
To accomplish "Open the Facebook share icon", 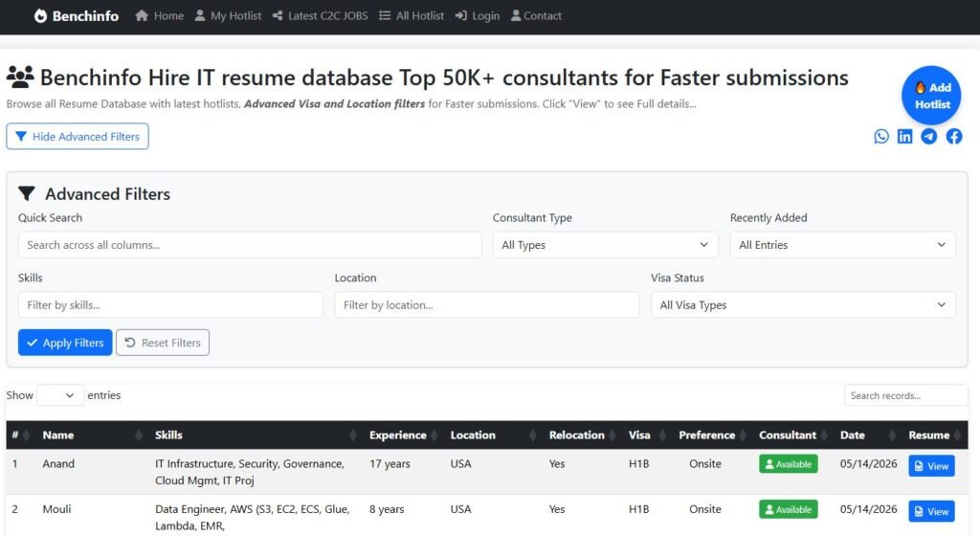I will [954, 136].
